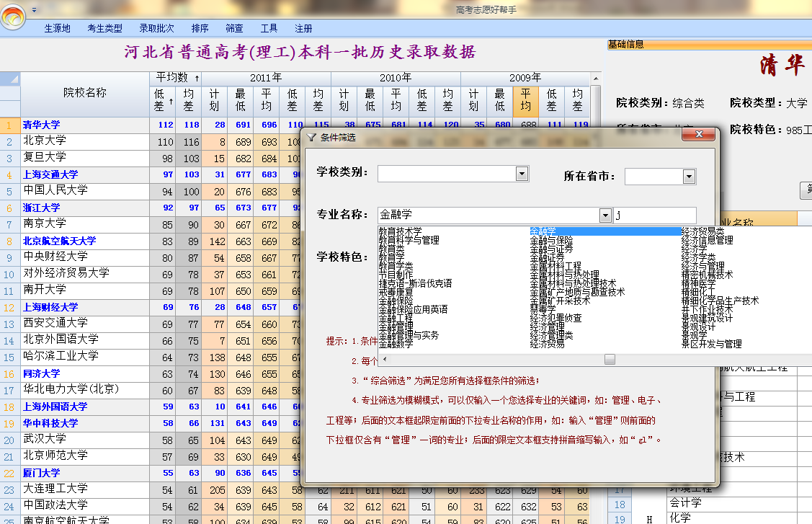Choose 金融保险应用英语 in the list
The width and height of the screenshot is (812, 524).
coord(414,309)
